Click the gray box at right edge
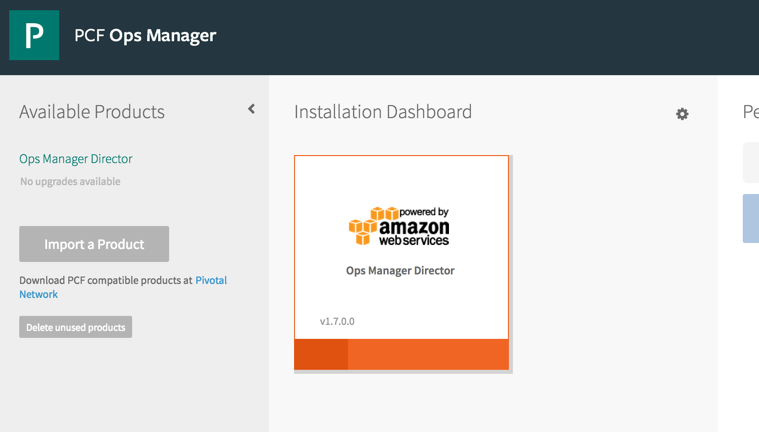759x432 pixels. [750, 162]
